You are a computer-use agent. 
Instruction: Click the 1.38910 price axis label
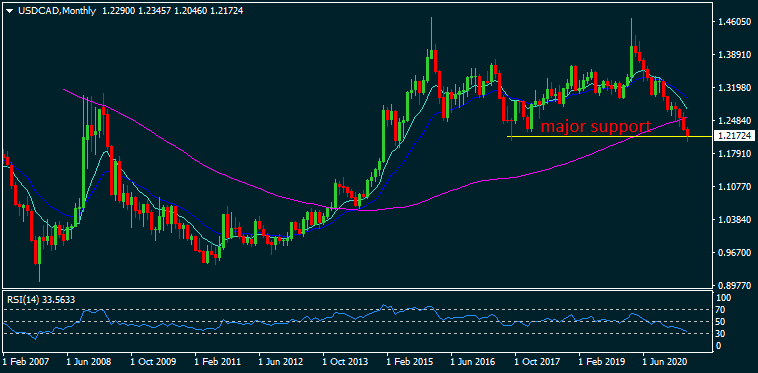(733, 55)
